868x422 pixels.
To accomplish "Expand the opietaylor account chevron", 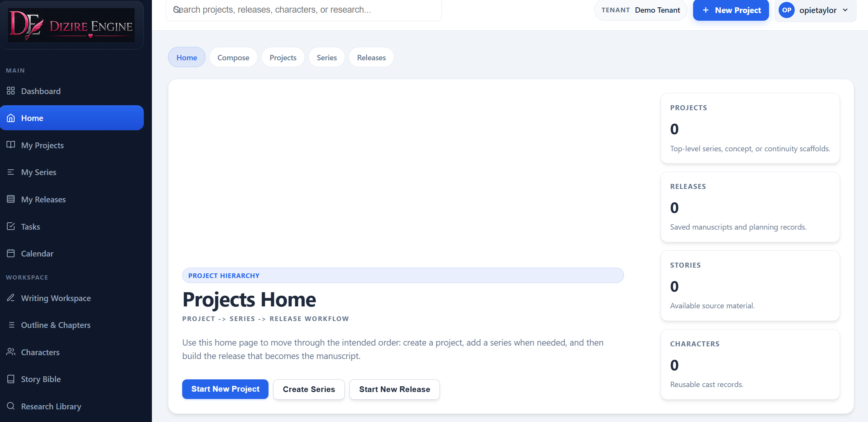I will [x=845, y=10].
